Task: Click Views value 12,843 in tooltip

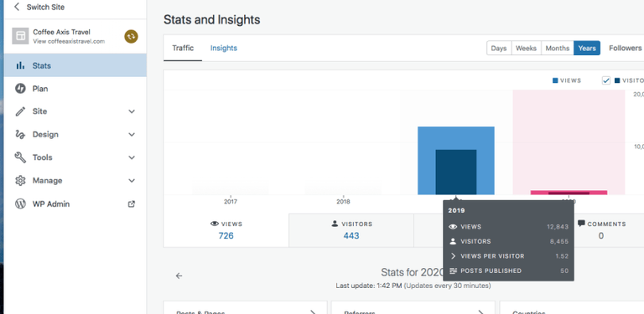Action: [x=558, y=227]
